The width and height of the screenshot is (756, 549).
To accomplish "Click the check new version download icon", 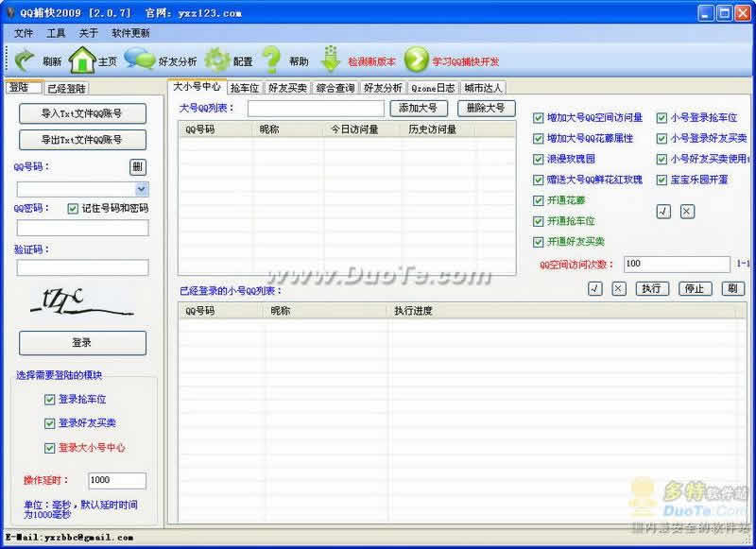I will click(x=331, y=60).
